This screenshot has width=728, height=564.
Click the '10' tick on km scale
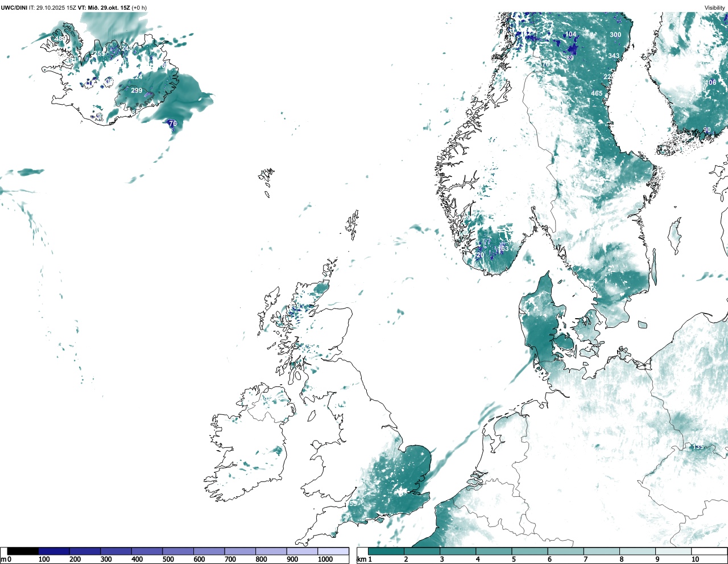click(x=695, y=559)
